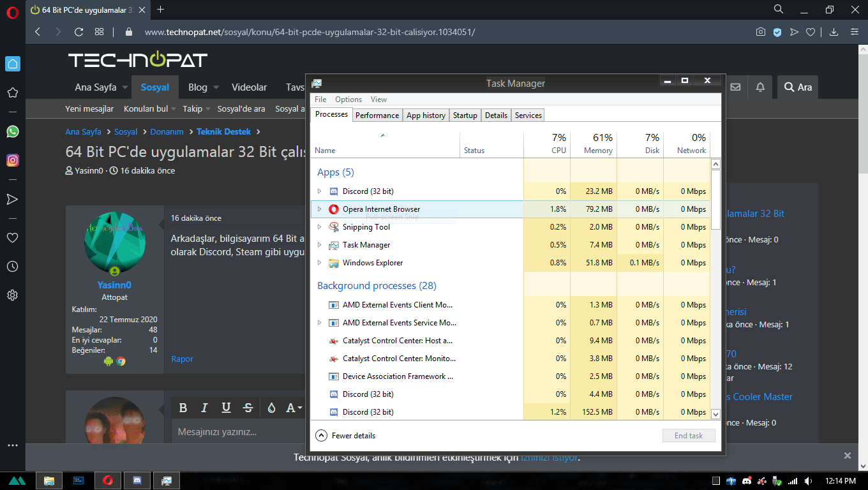The height and width of the screenshot is (490, 868).
Task: Open the downloads icon in Opera toolbar
Action: [834, 31]
